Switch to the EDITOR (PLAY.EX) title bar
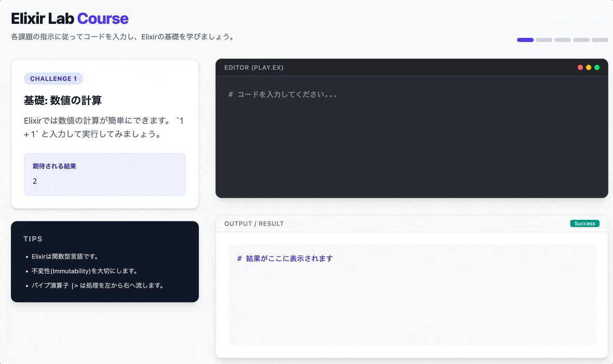Screen dimensions: 613x364 [253, 67]
